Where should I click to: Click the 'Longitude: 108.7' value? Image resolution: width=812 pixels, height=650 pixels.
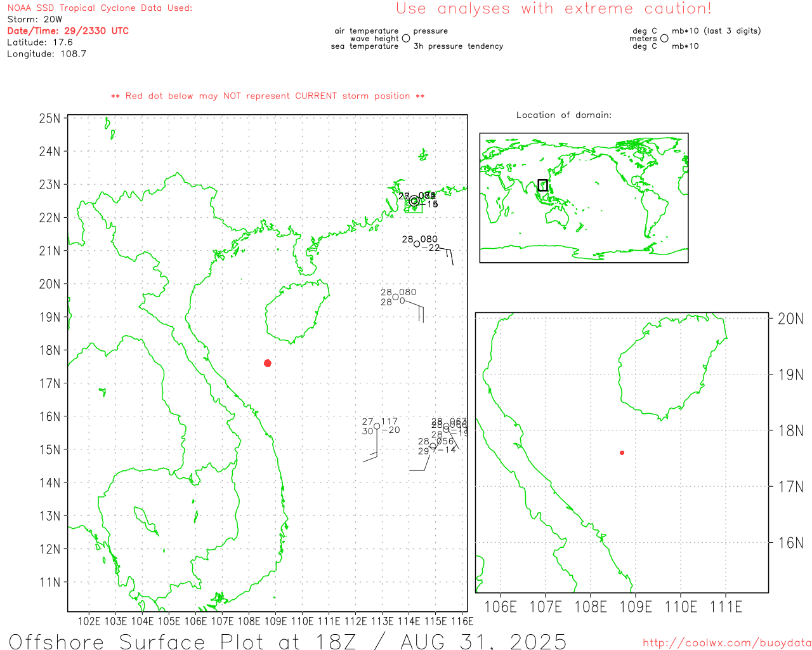(x=46, y=54)
